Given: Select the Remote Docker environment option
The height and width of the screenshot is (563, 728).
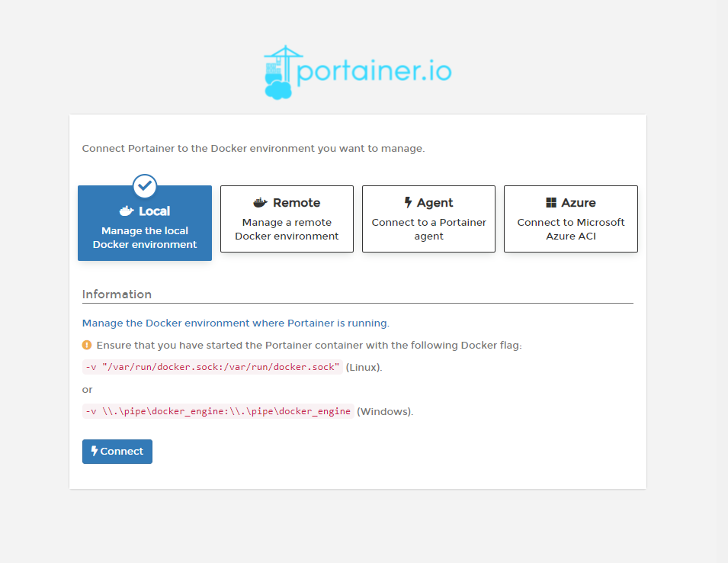Looking at the screenshot, I should (287, 219).
